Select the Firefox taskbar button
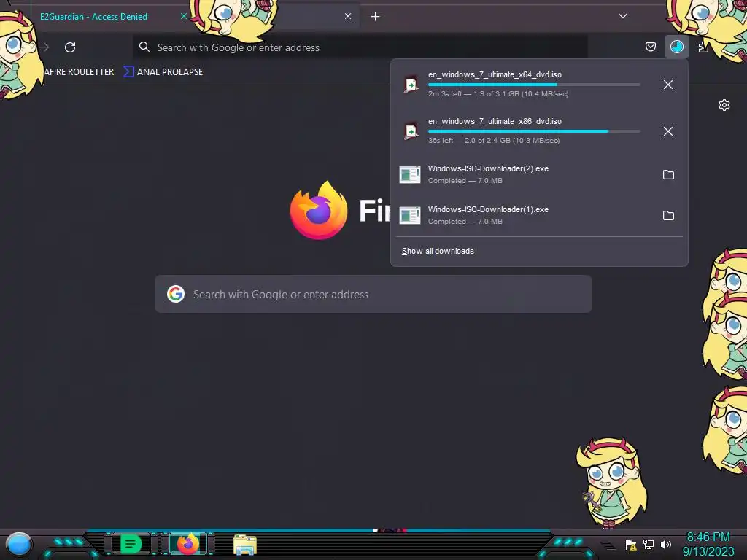 pyautogui.click(x=188, y=544)
